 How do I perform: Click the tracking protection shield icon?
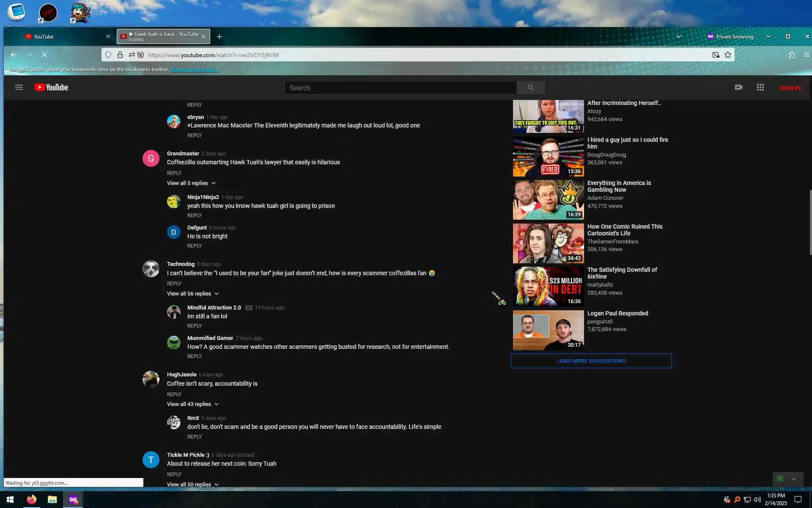pyautogui.click(x=108, y=55)
